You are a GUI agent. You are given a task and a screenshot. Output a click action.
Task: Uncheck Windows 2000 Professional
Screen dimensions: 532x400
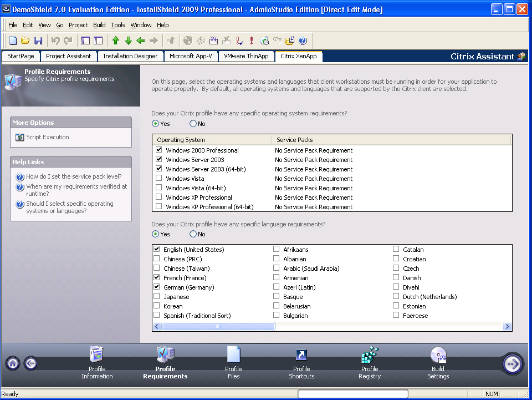click(160, 150)
